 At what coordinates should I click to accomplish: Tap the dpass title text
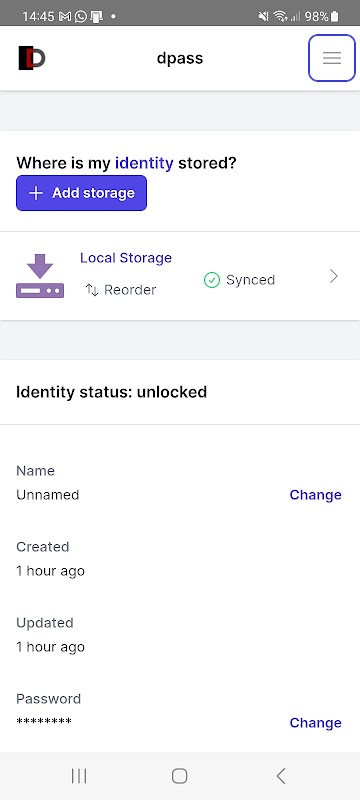click(x=180, y=58)
